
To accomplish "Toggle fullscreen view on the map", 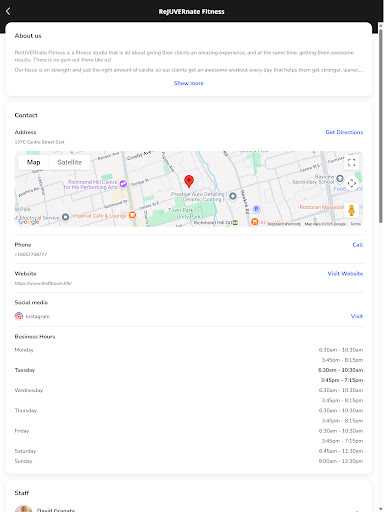I will point(351,162).
